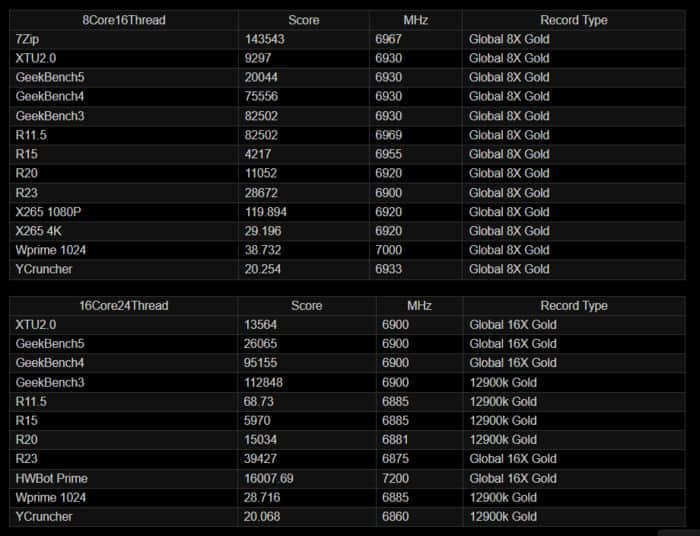Click the 20.068 score cell
The height and width of the screenshot is (536, 700).
[262, 517]
